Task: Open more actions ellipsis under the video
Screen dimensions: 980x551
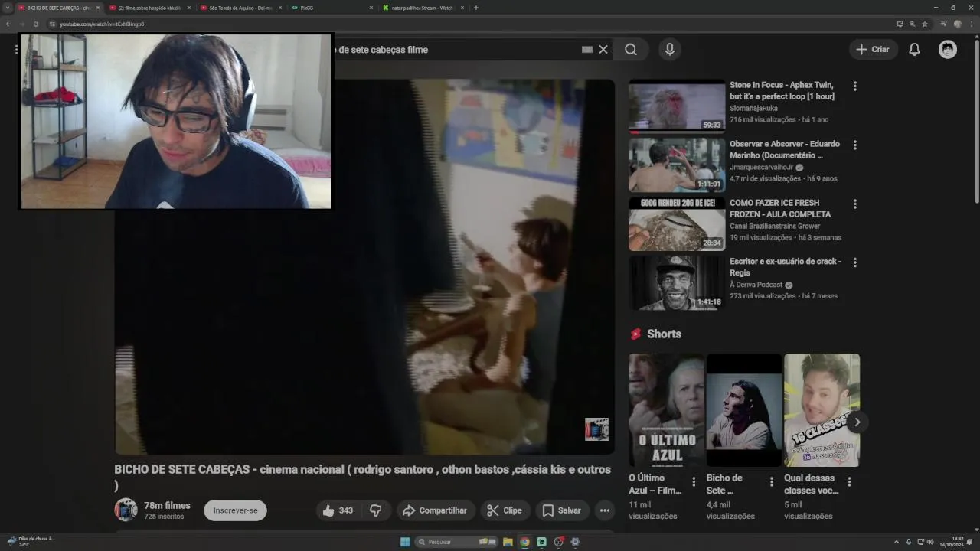Action: click(605, 510)
